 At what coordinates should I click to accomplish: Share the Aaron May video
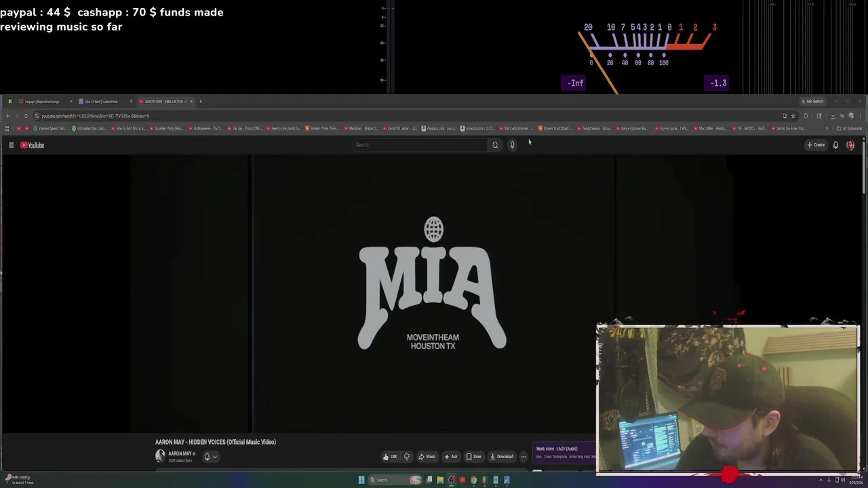tap(427, 457)
